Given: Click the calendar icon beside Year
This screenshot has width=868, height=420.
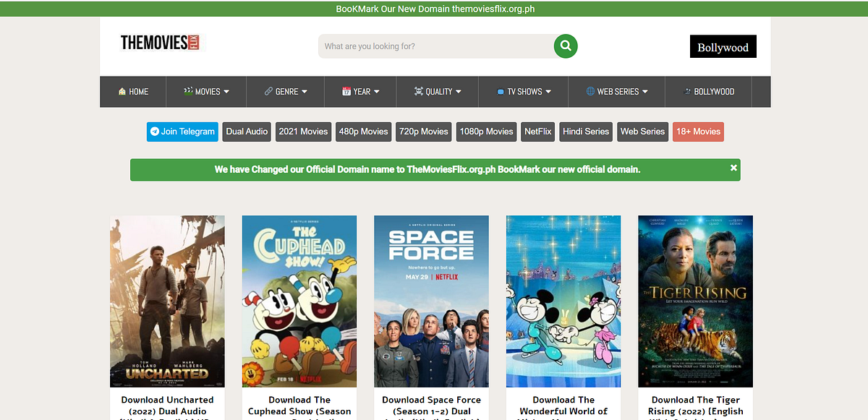Looking at the screenshot, I should pos(346,92).
